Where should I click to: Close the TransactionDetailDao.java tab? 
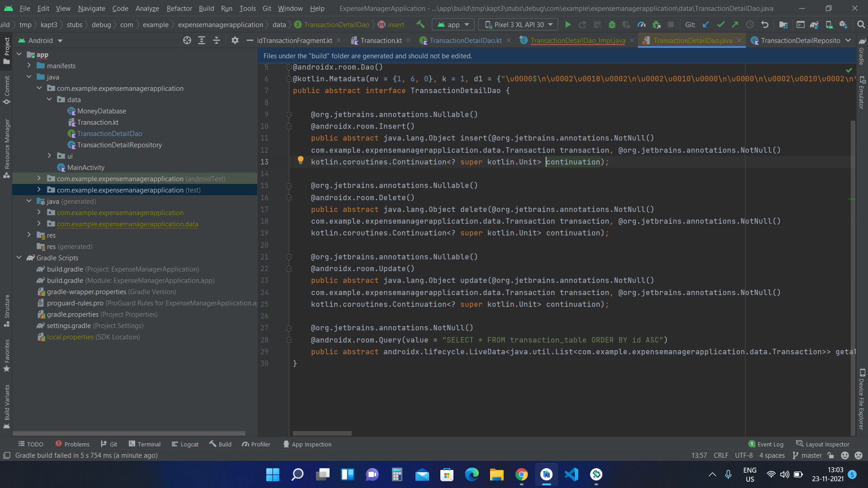739,40
